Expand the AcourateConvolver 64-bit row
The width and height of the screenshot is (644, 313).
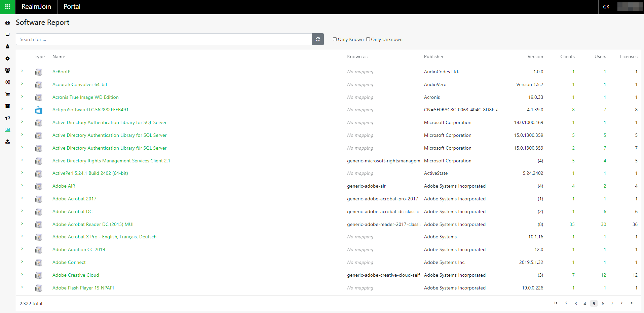click(22, 84)
